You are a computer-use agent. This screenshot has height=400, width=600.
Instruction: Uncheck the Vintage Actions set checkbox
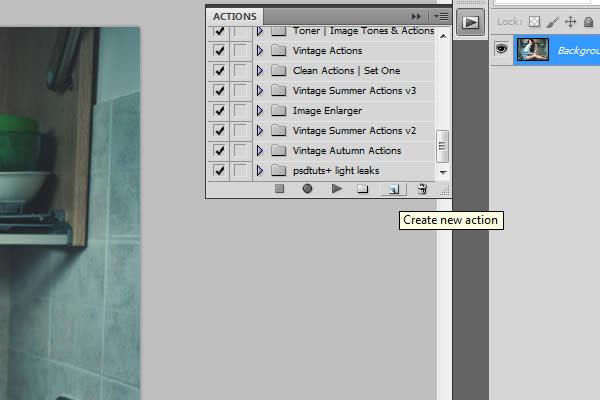click(219, 51)
